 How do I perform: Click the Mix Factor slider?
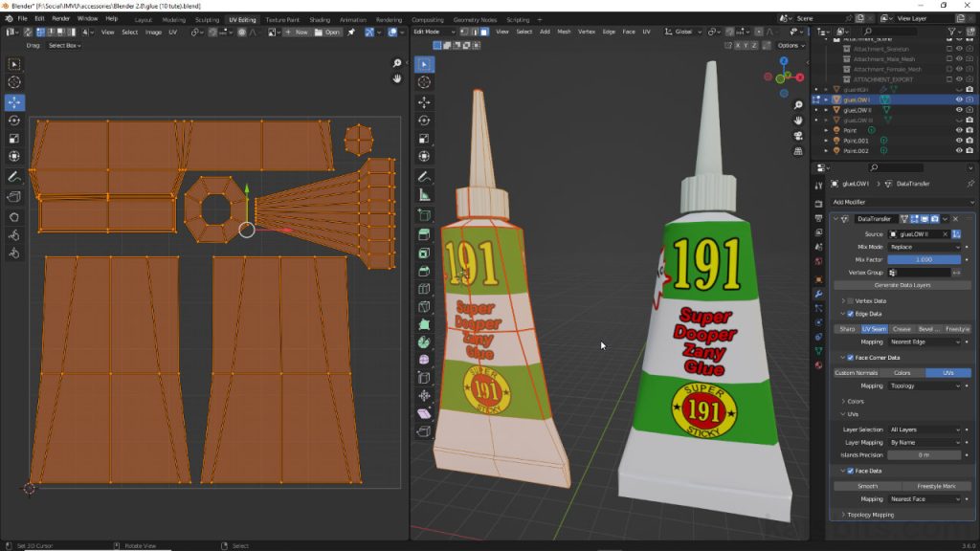[x=923, y=259]
